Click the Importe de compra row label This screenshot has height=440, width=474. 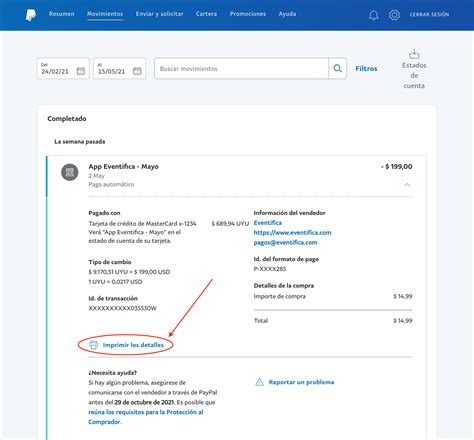279,296
